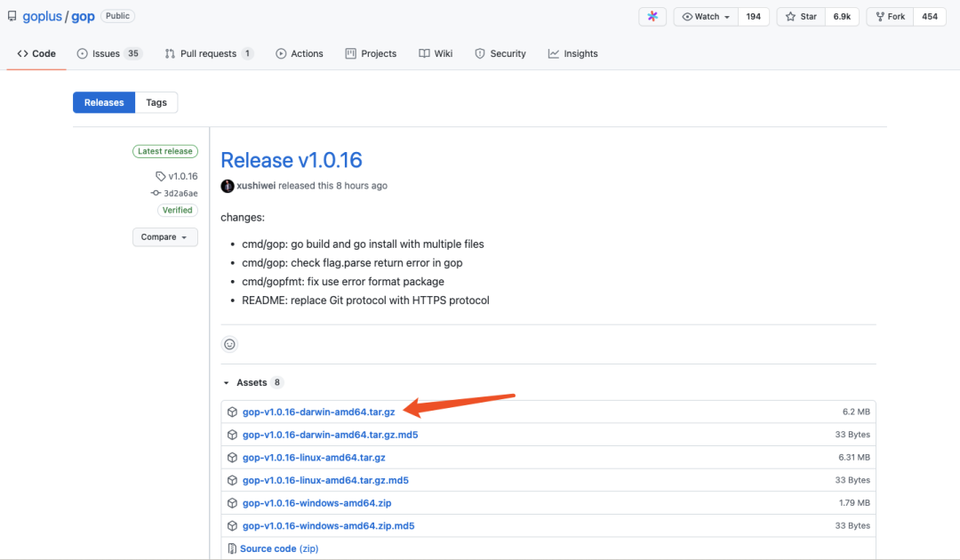Open the Insights tab
The width and height of the screenshot is (960, 560).
573,54
